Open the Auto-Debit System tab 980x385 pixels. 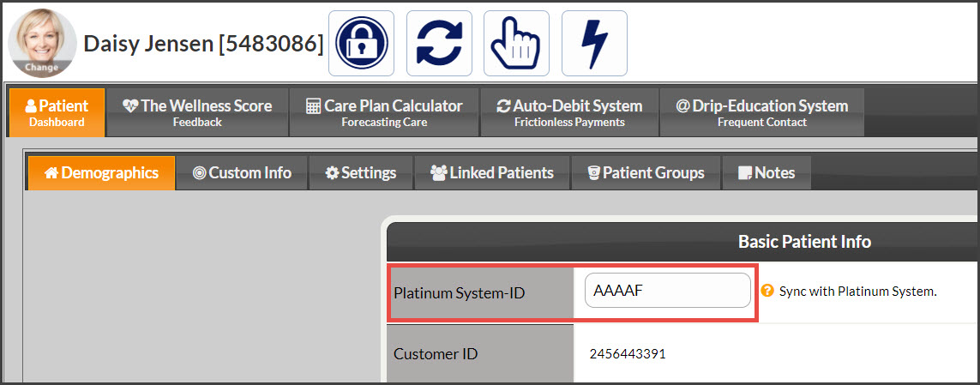pos(569,112)
